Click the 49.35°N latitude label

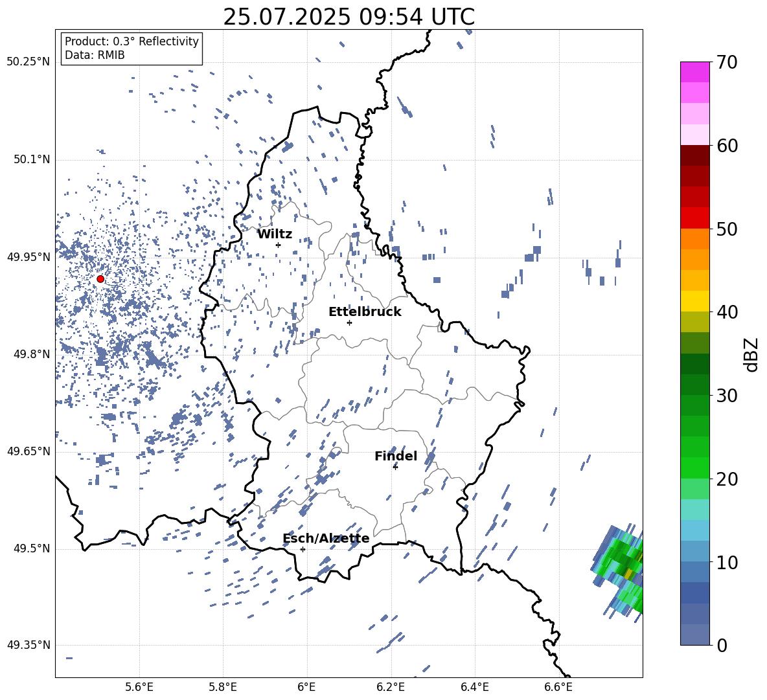(29, 645)
